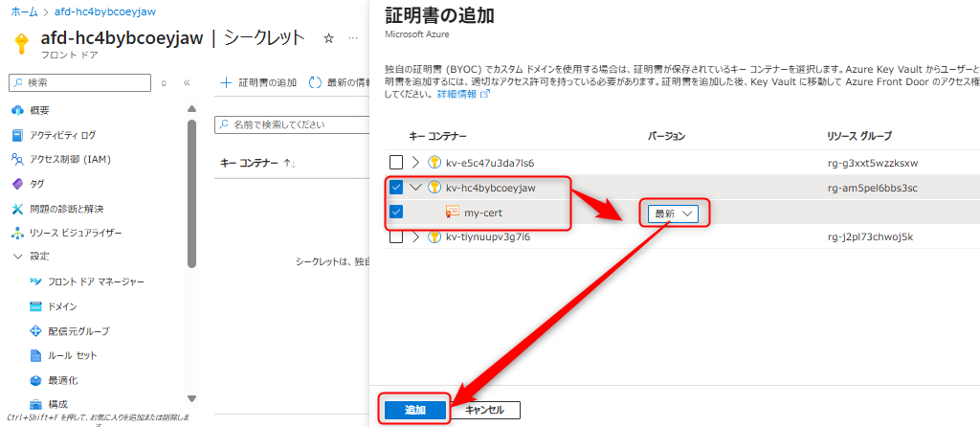Click the 最適化 icon
980x427 pixels.
point(35,380)
